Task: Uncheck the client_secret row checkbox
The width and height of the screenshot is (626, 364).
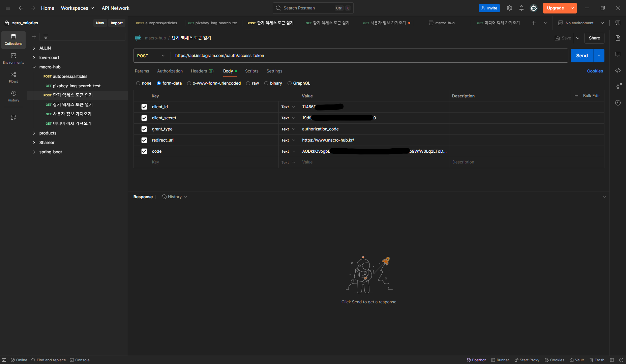Action: (144, 118)
